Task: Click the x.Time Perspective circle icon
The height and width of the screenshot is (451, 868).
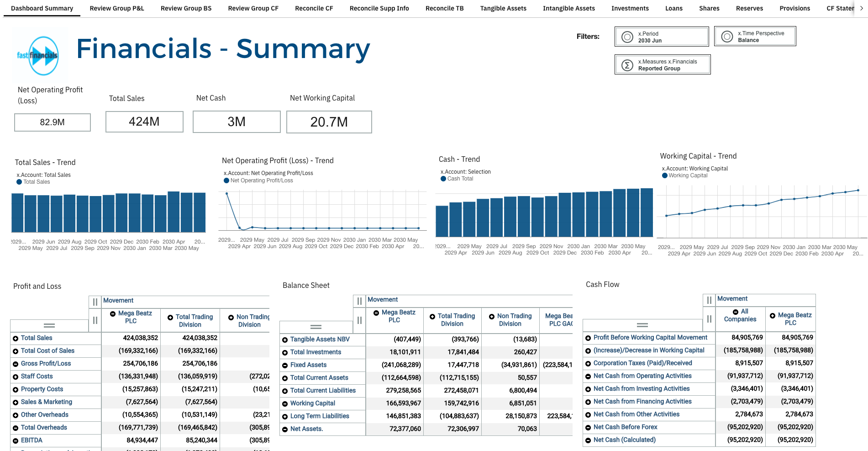Action: (727, 37)
